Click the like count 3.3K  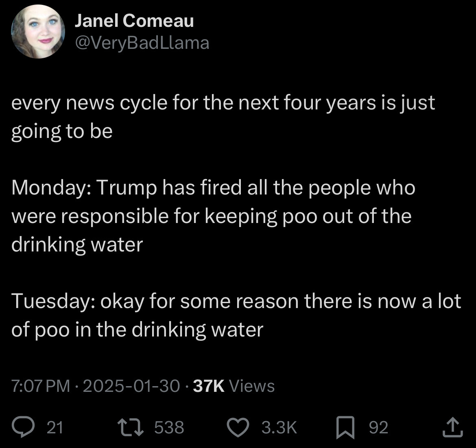click(279, 427)
